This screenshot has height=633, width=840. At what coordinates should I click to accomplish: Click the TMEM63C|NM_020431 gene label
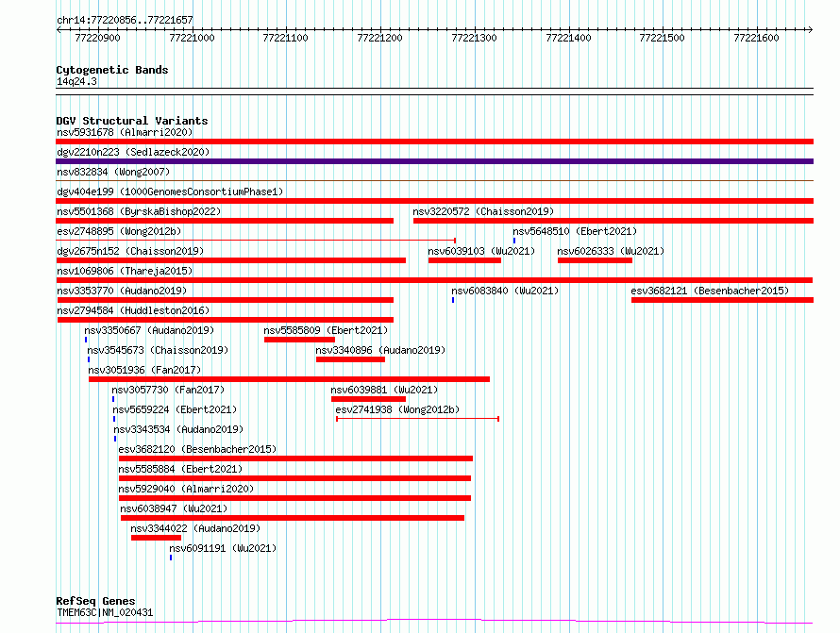tap(105, 612)
